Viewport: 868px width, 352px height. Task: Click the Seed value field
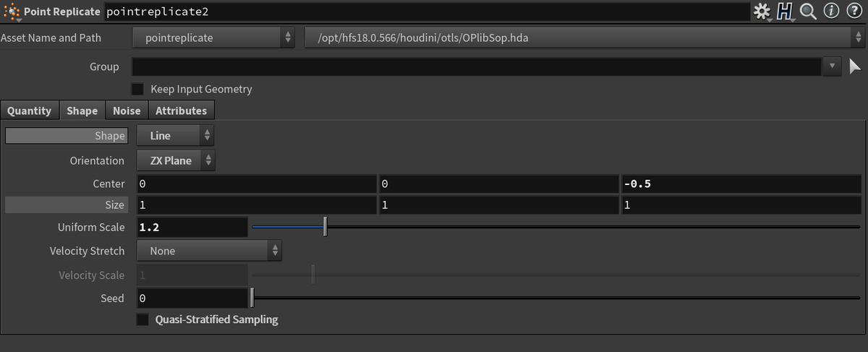(x=192, y=298)
